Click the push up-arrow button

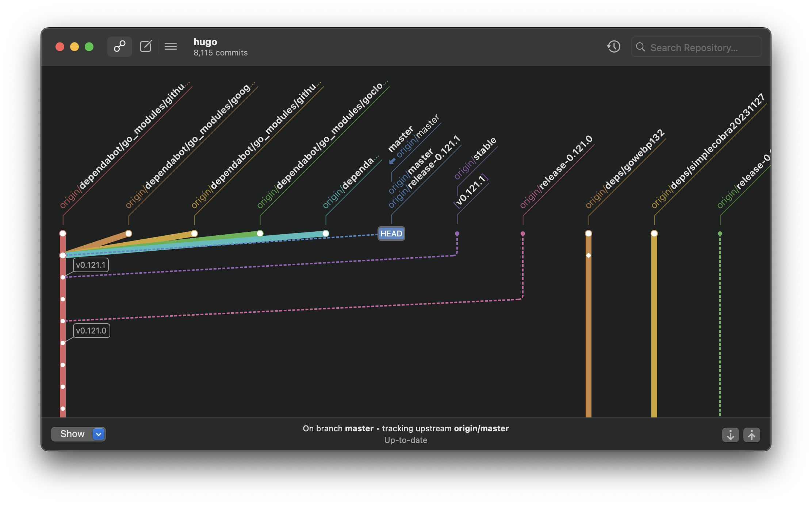coord(751,435)
